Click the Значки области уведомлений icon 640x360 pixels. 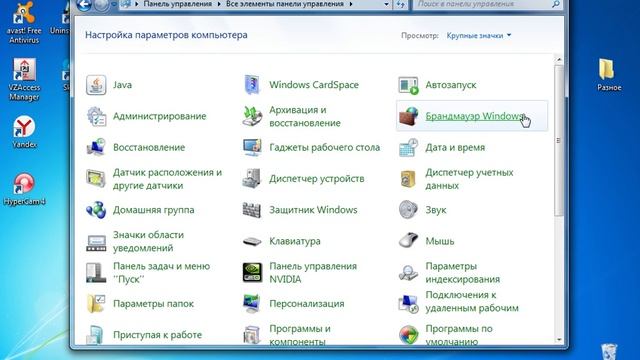pos(96,242)
